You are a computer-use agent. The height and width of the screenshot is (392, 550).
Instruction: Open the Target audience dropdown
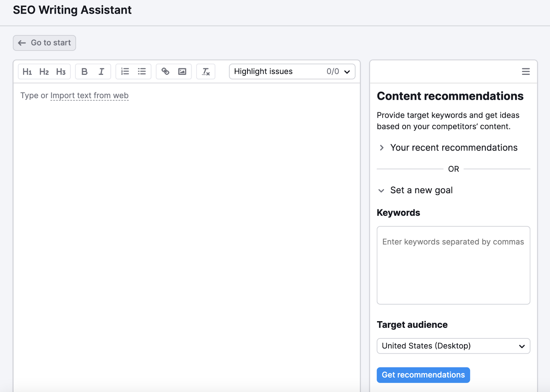tap(453, 346)
